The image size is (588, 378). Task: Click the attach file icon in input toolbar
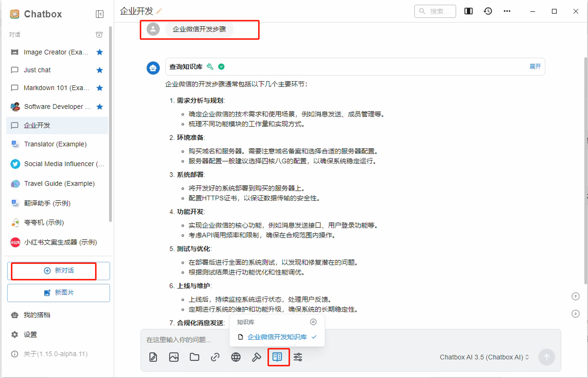(x=153, y=357)
